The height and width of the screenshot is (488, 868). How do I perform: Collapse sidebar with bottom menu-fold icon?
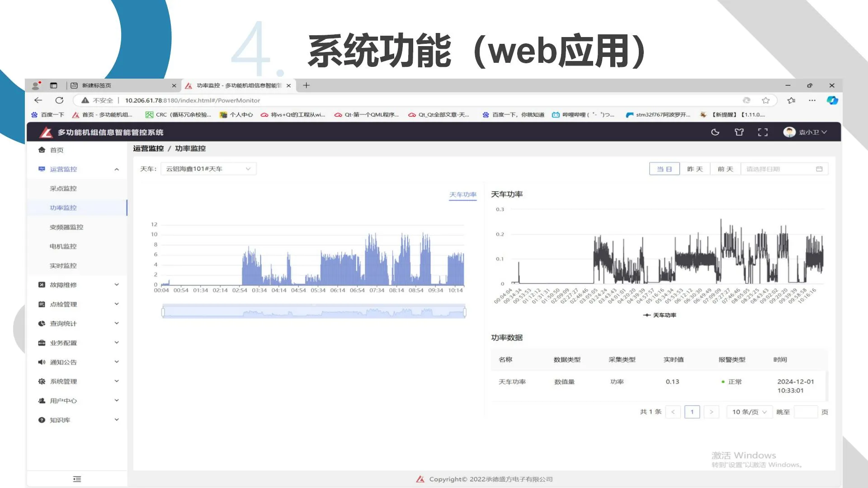pyautogui.click(x=77, y=479)
